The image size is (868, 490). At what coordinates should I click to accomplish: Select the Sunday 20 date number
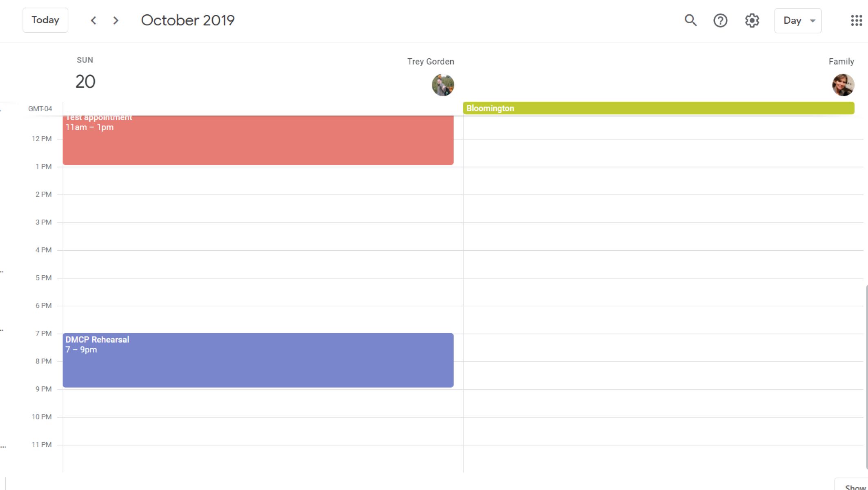(x=85, y=82)
